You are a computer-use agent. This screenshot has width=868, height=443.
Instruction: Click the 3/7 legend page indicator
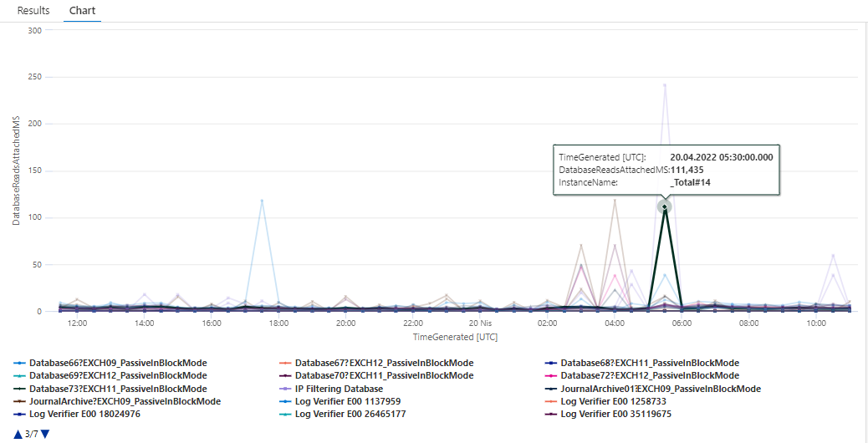click(x=32, y=434)
